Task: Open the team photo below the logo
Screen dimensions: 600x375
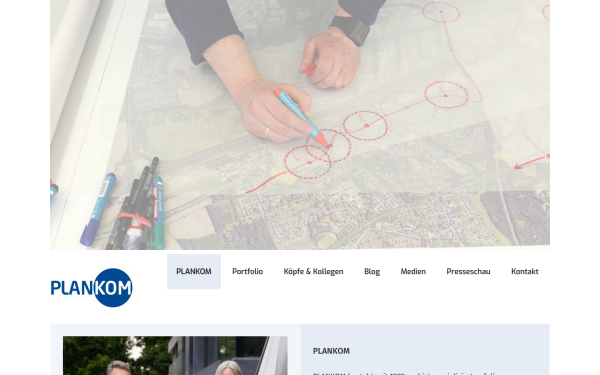Action: point(175,355)
